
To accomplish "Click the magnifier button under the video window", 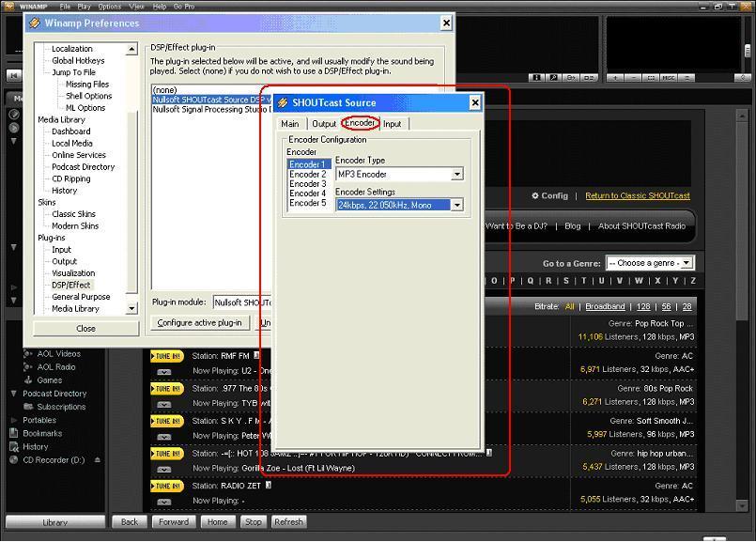I will [x=554, y=78].
